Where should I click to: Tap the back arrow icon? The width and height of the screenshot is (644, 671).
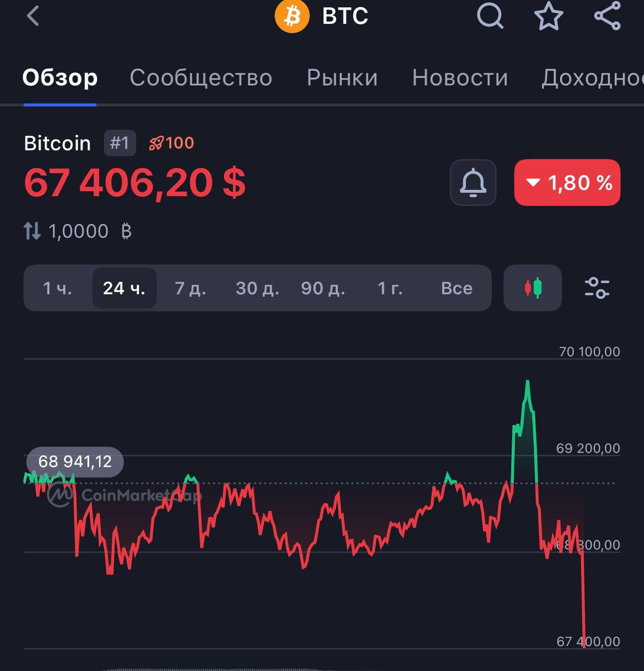(33, 16)
